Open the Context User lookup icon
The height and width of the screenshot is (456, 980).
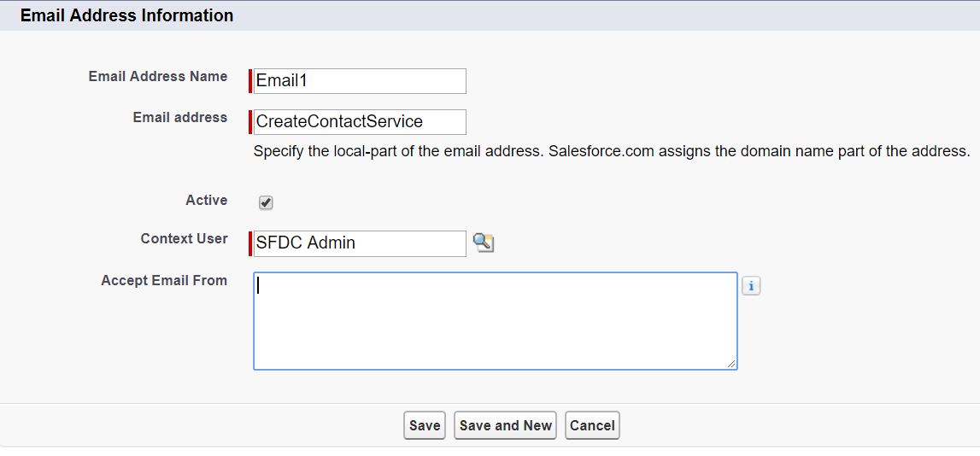tap(484, 243)
